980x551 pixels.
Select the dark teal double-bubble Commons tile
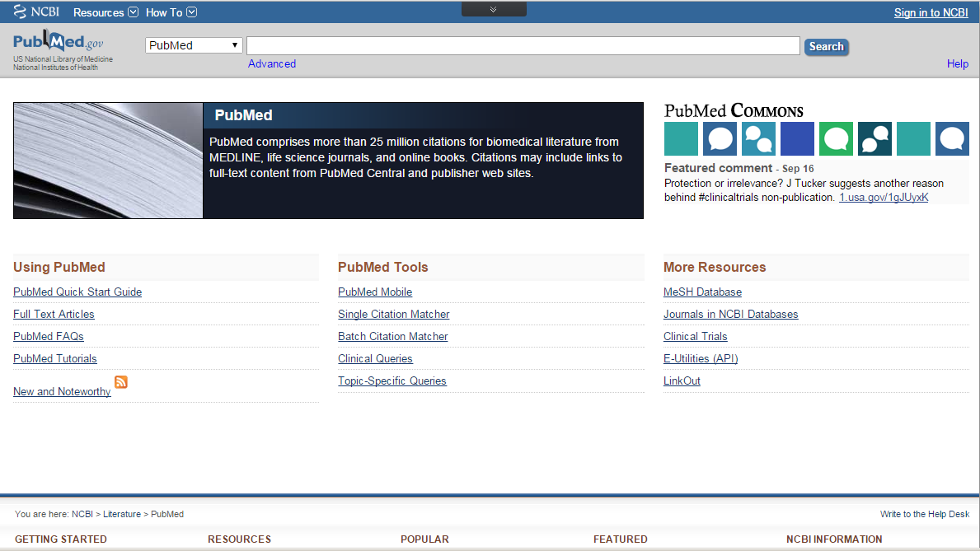(874, 139)
